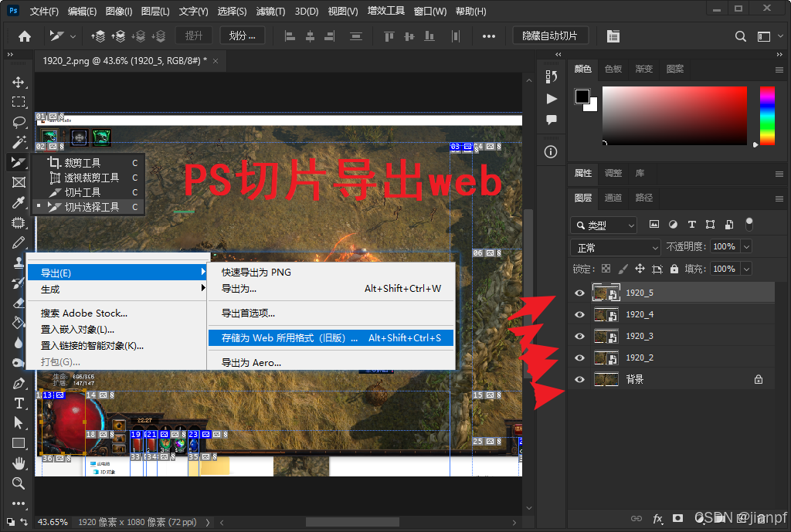Select the Move tool
791x532 pixels.
(19, 82)
